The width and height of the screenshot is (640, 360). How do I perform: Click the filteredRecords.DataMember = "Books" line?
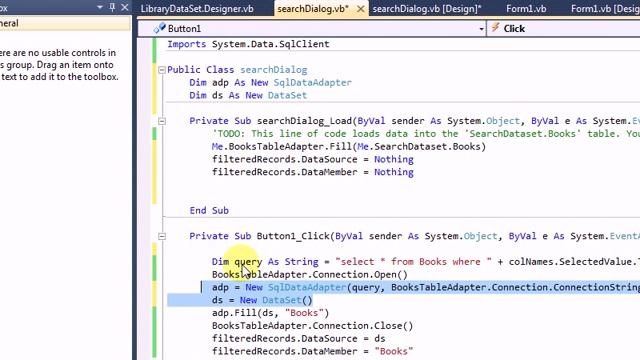(x=313, y=351)
